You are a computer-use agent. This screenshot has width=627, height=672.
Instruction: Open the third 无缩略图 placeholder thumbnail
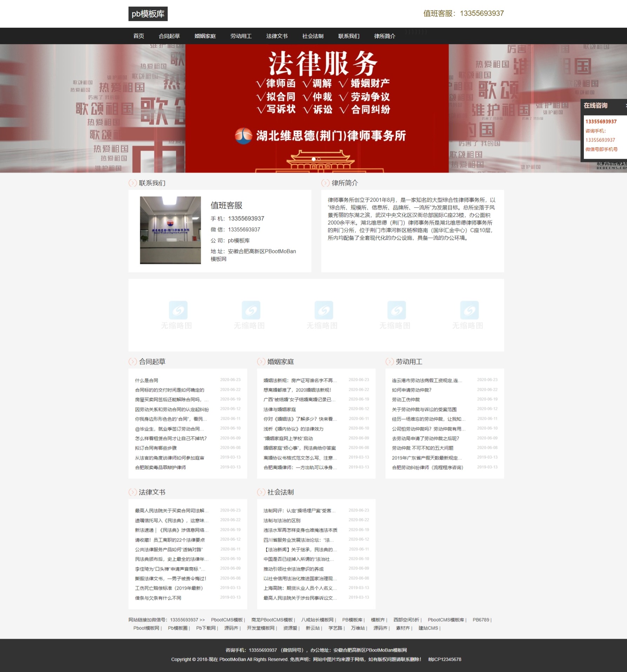[x=322, y=315]
